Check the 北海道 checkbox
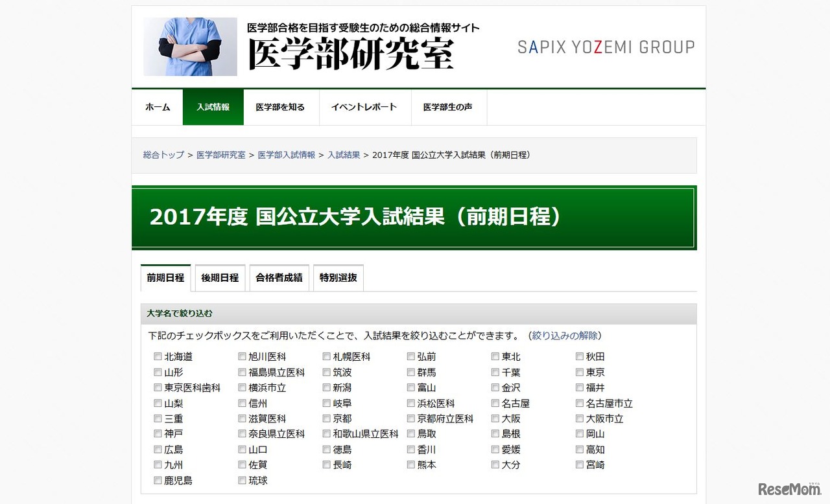This screenshot has width=830, height=504. 158,356
